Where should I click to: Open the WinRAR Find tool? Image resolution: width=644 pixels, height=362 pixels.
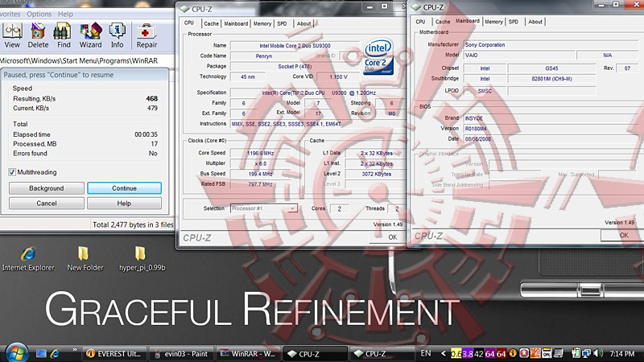(64, 35)
